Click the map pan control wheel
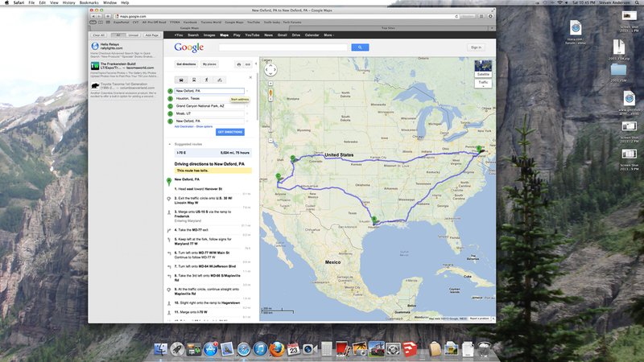Screen dimensions: 644x362 (270, 70)
